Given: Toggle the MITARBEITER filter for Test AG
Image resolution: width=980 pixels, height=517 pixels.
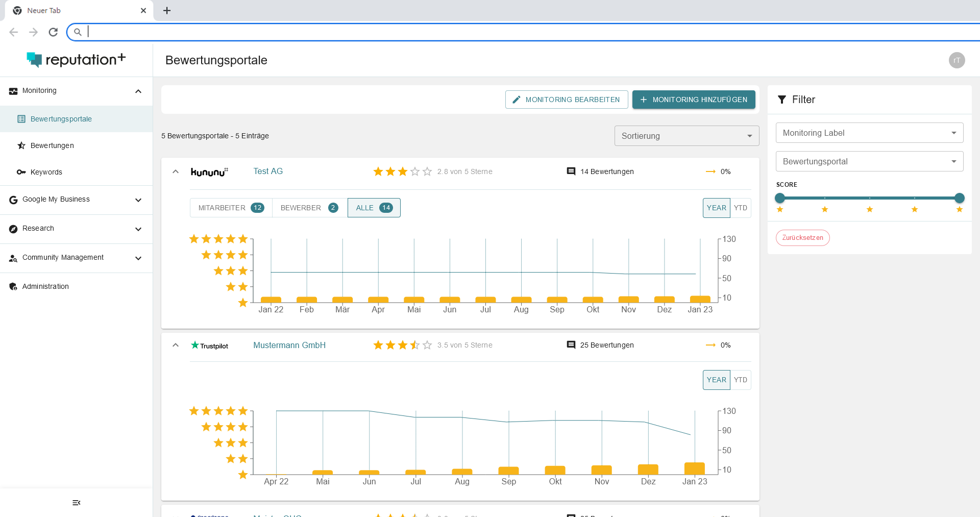Looking at the screenshot, I should [x=231, y=208].
